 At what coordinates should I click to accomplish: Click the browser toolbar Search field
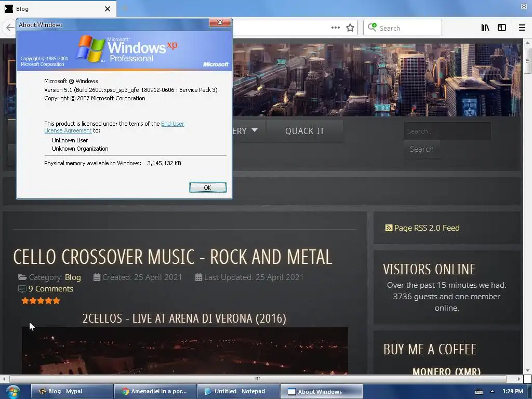[x=403, y=28]
